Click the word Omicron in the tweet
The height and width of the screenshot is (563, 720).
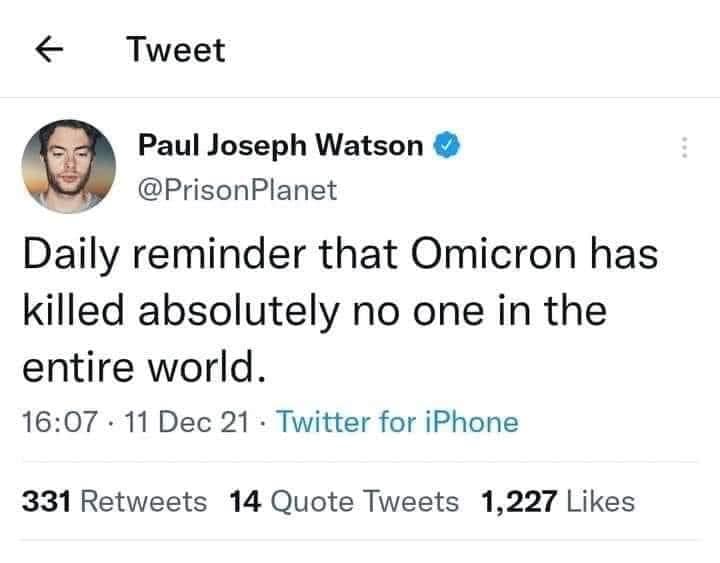click(x=493, y=254)
